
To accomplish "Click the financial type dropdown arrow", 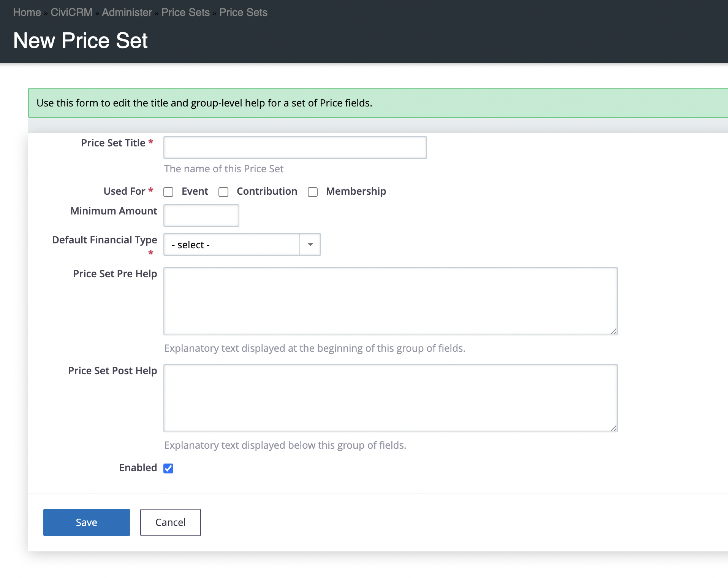I will 310,245.
